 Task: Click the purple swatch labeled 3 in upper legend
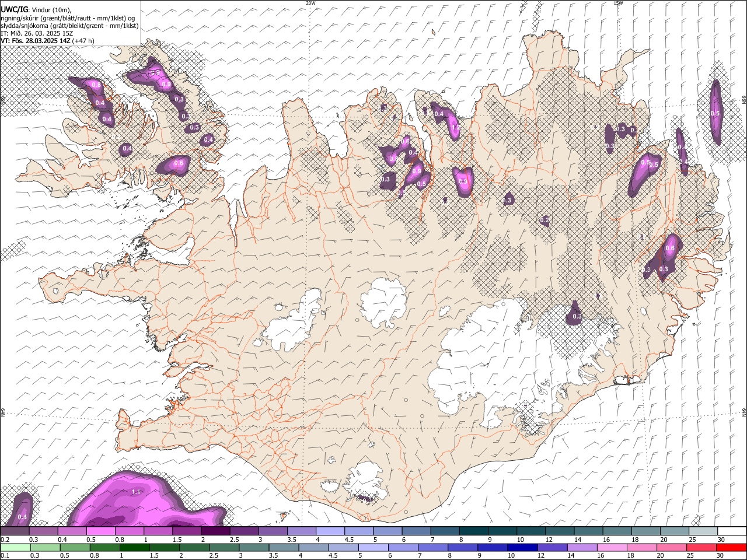273,531
